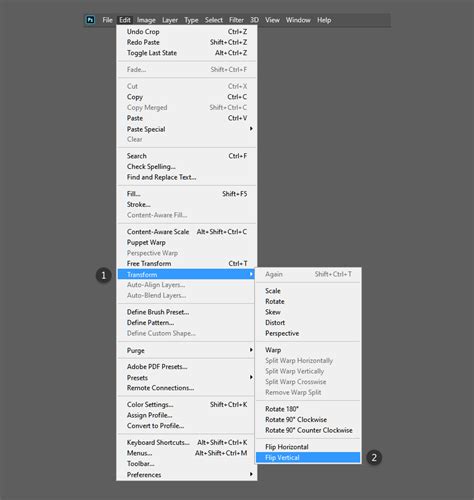This screenshot has height=500, width=474.
Task: Select Flip Vertical in Transform submenu
Action: [308, 458]
